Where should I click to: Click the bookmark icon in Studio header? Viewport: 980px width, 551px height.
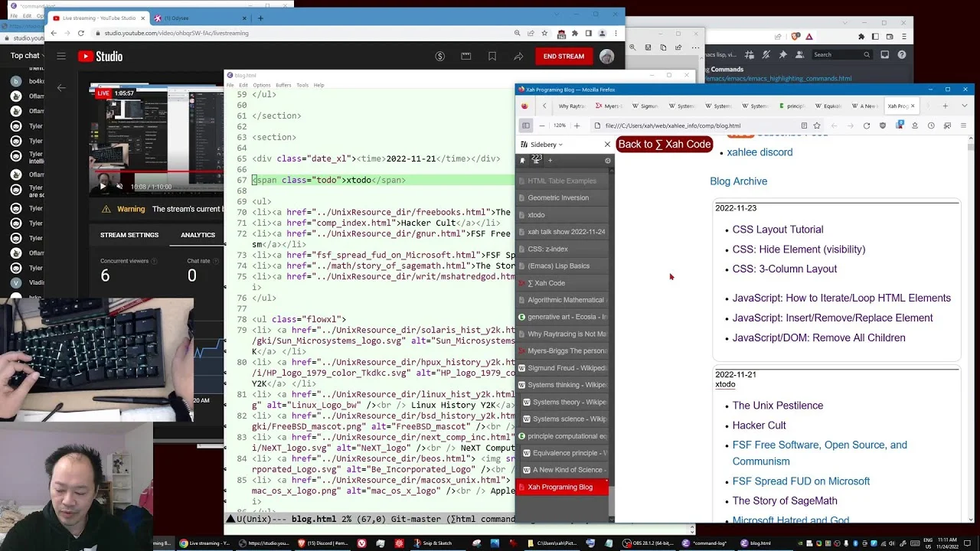(492, 56)
